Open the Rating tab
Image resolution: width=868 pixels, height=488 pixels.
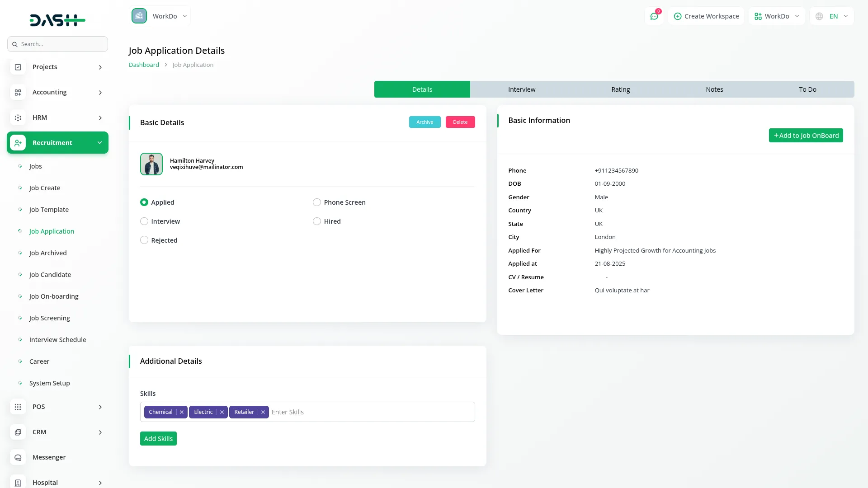(620, 89)
